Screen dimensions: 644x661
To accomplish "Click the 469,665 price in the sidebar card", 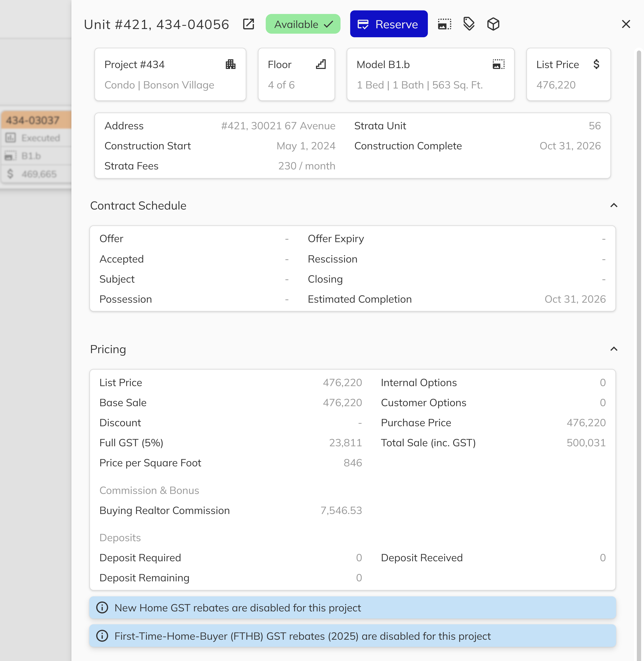I will tap(39, 174).
